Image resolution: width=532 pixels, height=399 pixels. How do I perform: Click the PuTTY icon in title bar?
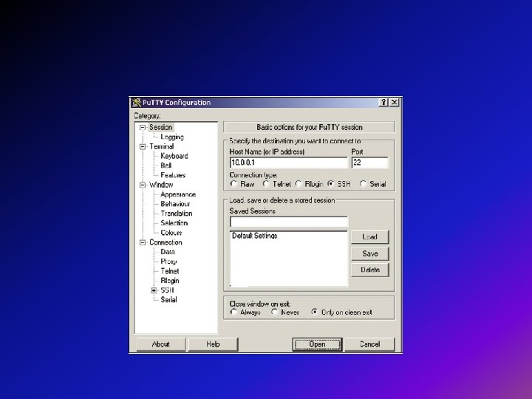(x=137, y=103)
